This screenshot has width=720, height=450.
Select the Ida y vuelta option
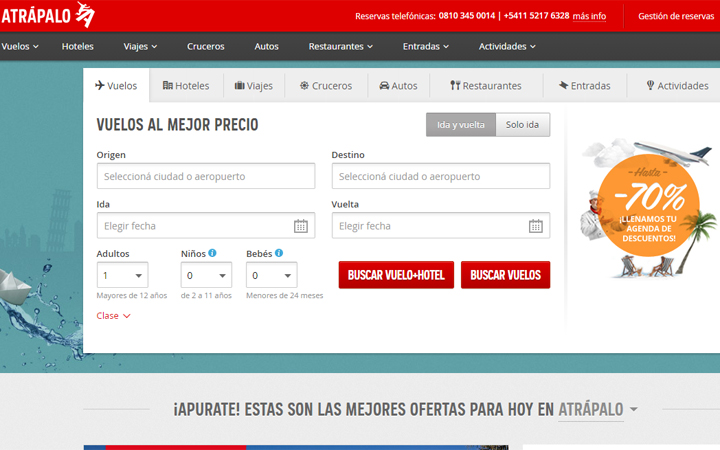click(x=461, y=124)
